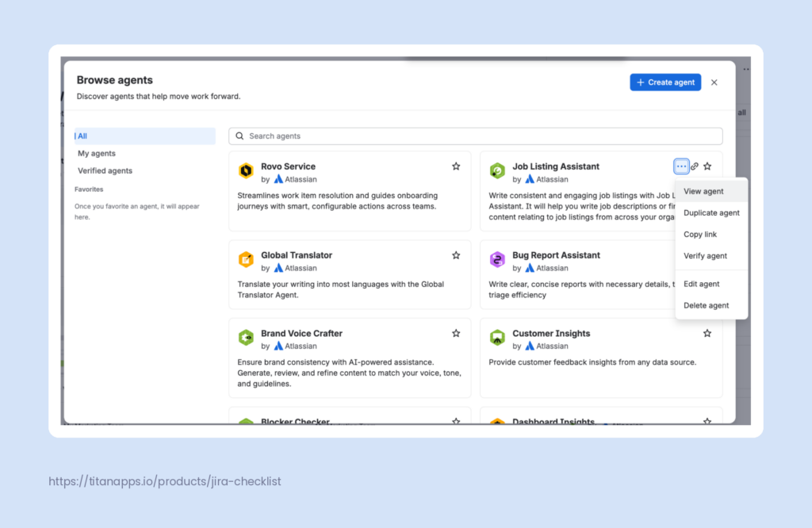Switch to My agents filter
Screen dimensions: 812x528
click(x=145, y=153)
